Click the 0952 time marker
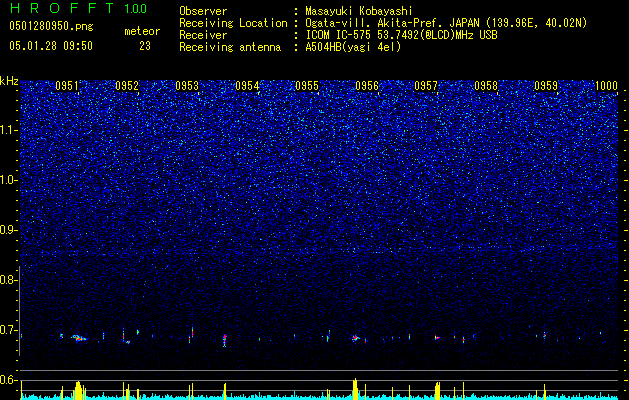 pos(127,85)
